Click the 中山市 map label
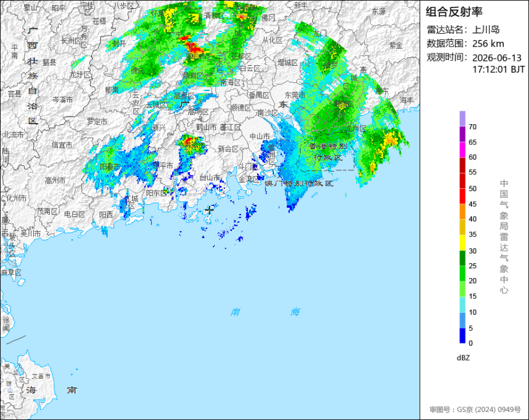Screen dimensions: 529x420 [x=260, y=137]
